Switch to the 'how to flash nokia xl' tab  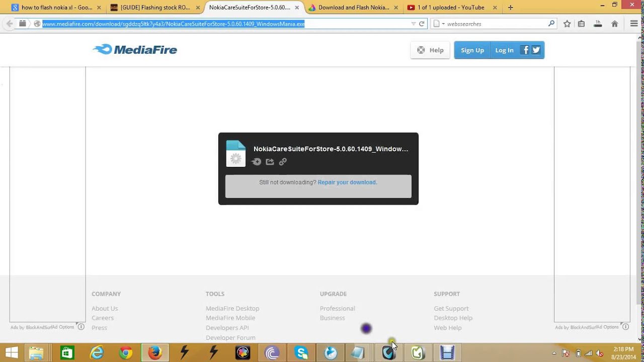[57, 8]
